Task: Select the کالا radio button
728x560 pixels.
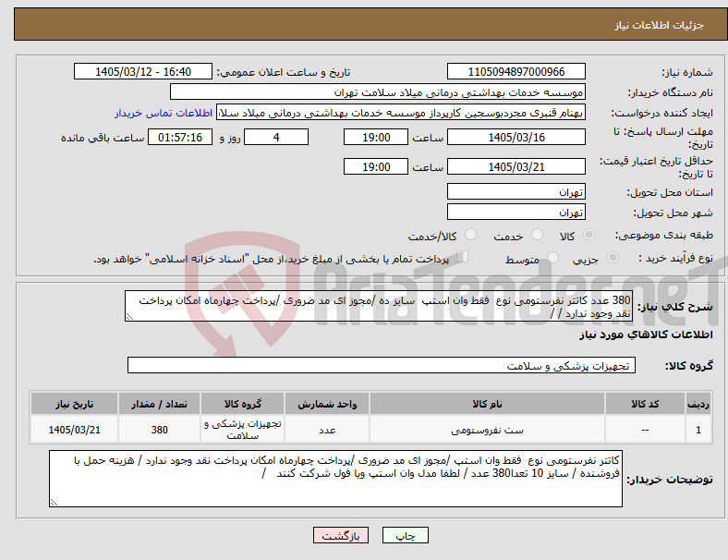Action: (588, 235)
